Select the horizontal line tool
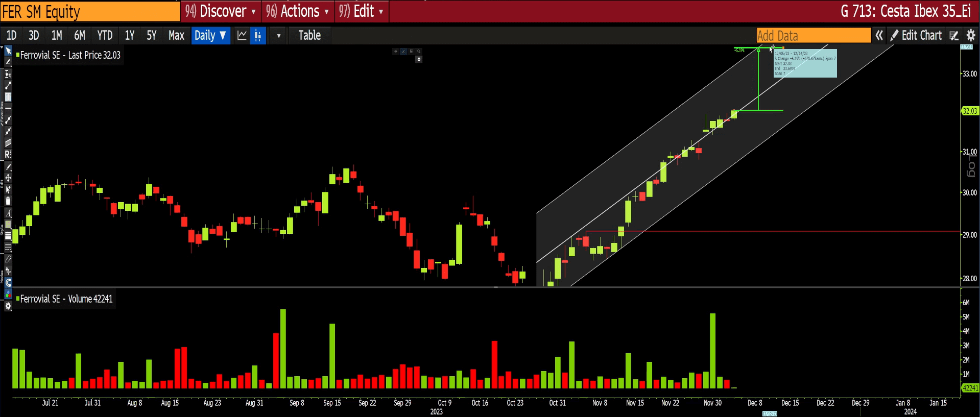This screenshot has width=980, height=417. [x=8, y=108]
